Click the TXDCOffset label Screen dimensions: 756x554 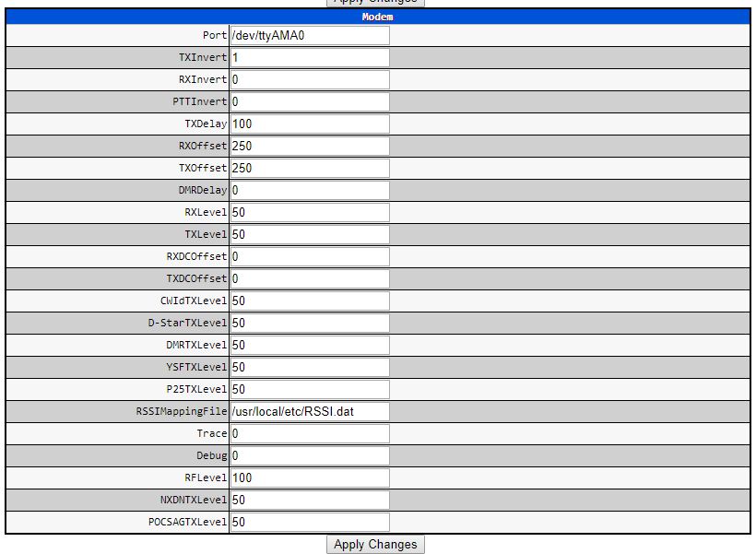(x=196, y=278)
